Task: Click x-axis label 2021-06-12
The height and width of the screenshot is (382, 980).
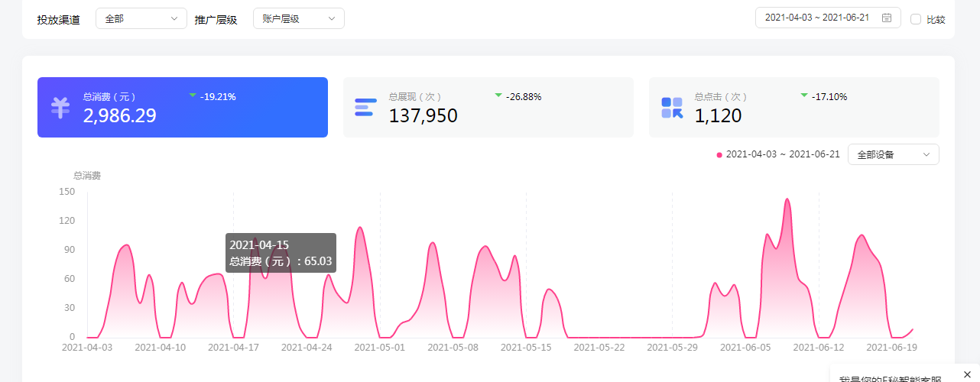Action: coord(819,347)
